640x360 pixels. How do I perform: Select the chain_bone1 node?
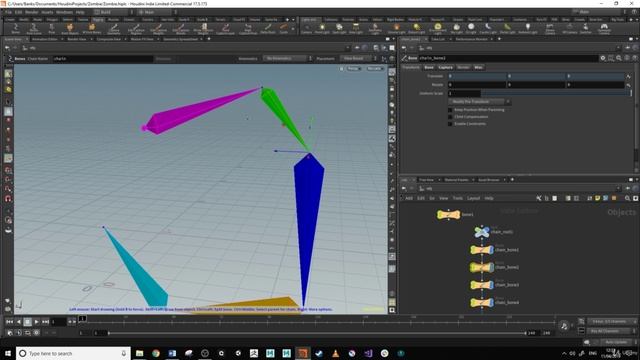pyautogui.click(x=482, y=249)
